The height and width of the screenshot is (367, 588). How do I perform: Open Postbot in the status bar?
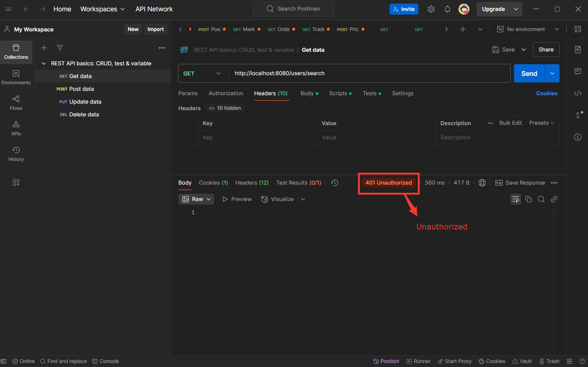click(x=386, y=361)
